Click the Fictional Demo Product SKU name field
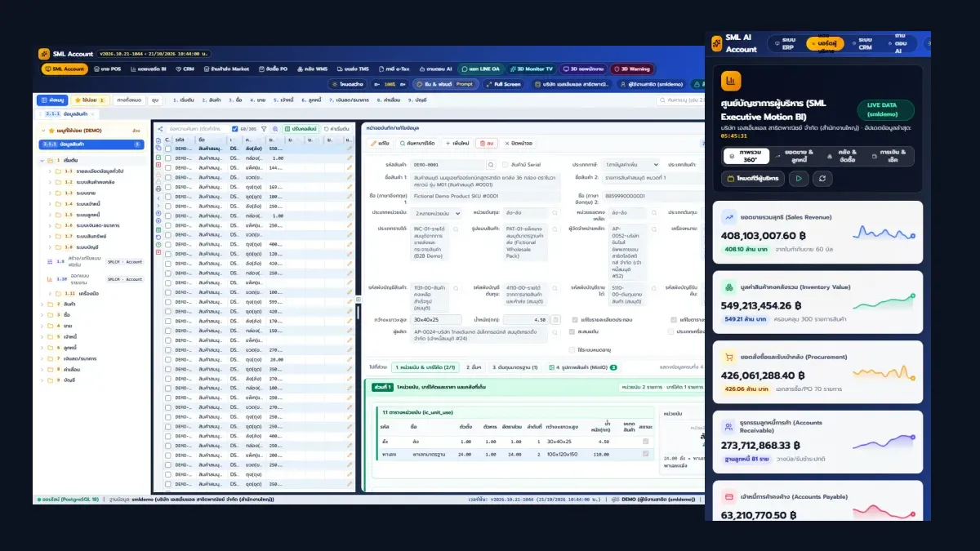The height and width of the screenshot is (551, 980). click(x=486, y=196)
